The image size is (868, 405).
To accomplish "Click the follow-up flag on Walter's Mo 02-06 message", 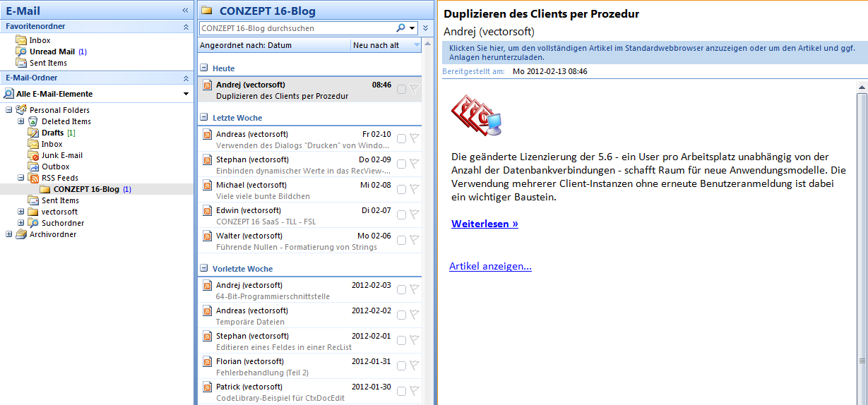I will coord(415,241).
